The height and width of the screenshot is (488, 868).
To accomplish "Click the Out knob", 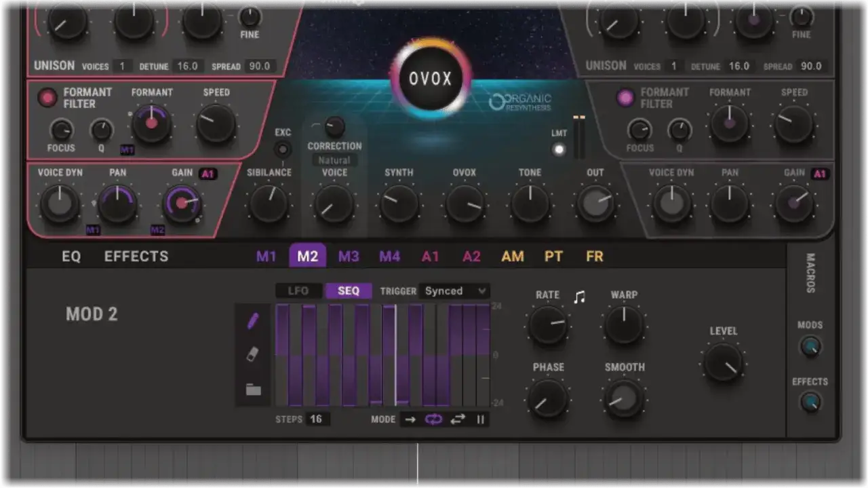I will click(595, 204).
